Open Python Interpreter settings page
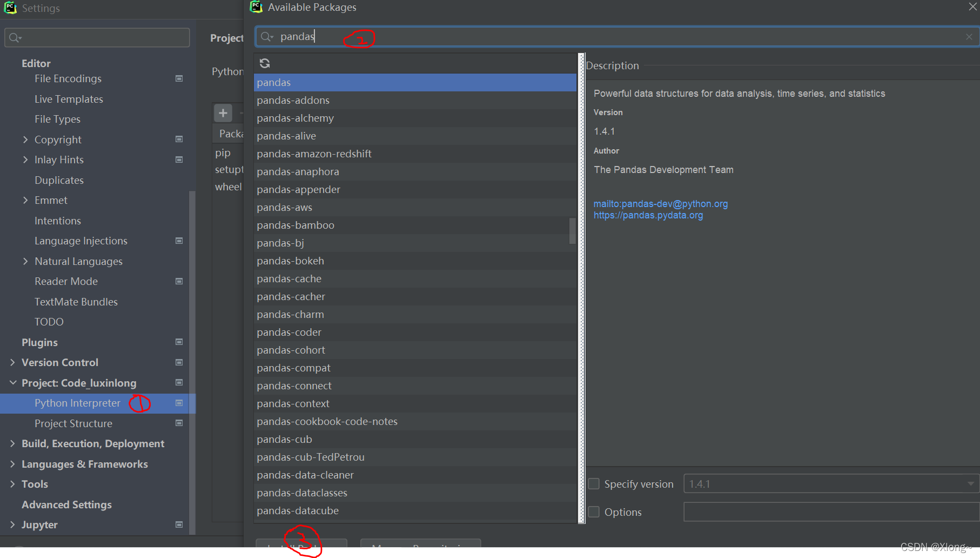Image resolution: width=980 pixels, height=558 pixels. point(77,403)
